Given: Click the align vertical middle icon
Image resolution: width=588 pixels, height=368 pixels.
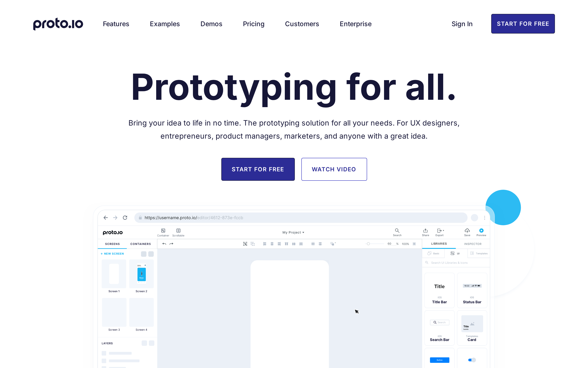Looking at the screenshot, I should click(x=294, y=244).
